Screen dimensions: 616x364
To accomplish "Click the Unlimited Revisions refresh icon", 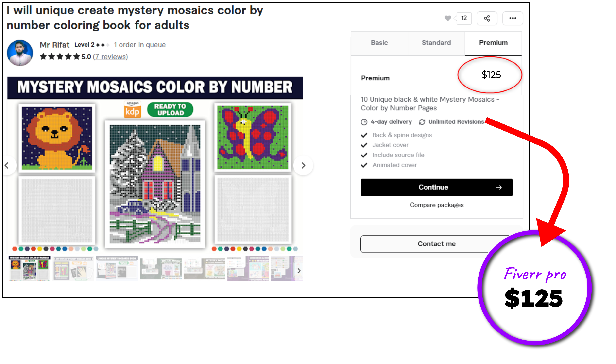I will [422, 122].
